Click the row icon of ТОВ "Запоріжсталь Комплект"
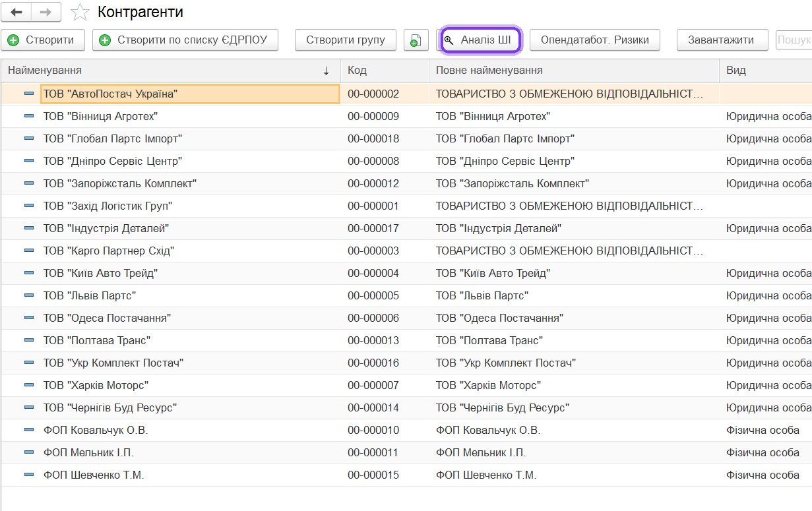812x511 pixels. 29,184
